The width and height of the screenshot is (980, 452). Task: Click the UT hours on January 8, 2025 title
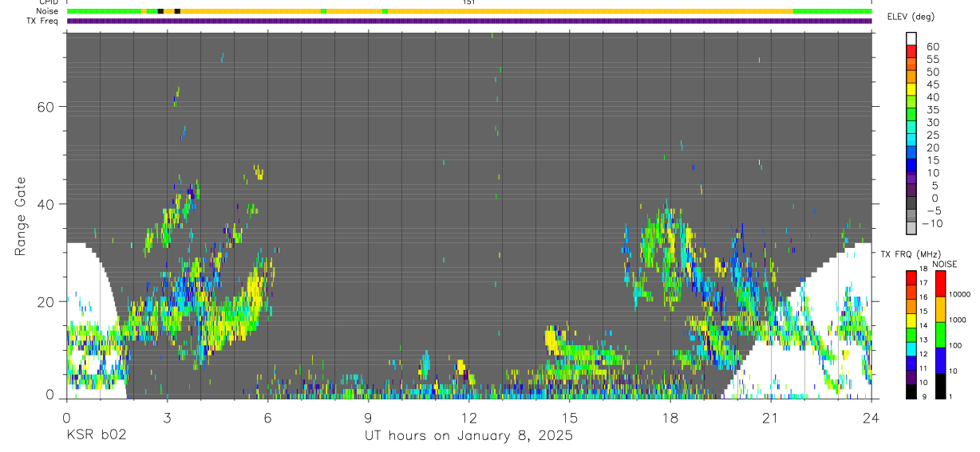pyautogui.click(x=468, y=436)
